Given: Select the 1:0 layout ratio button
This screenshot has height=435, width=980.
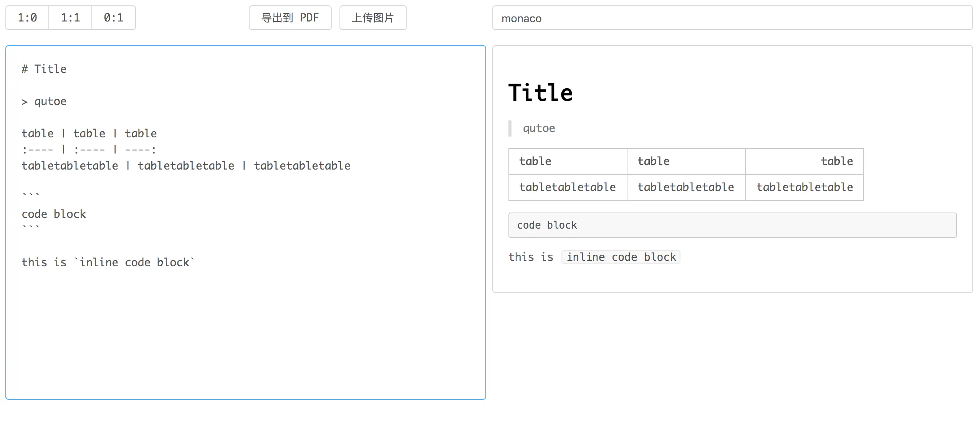Looking at the screenshot, I should click(27, 18).
